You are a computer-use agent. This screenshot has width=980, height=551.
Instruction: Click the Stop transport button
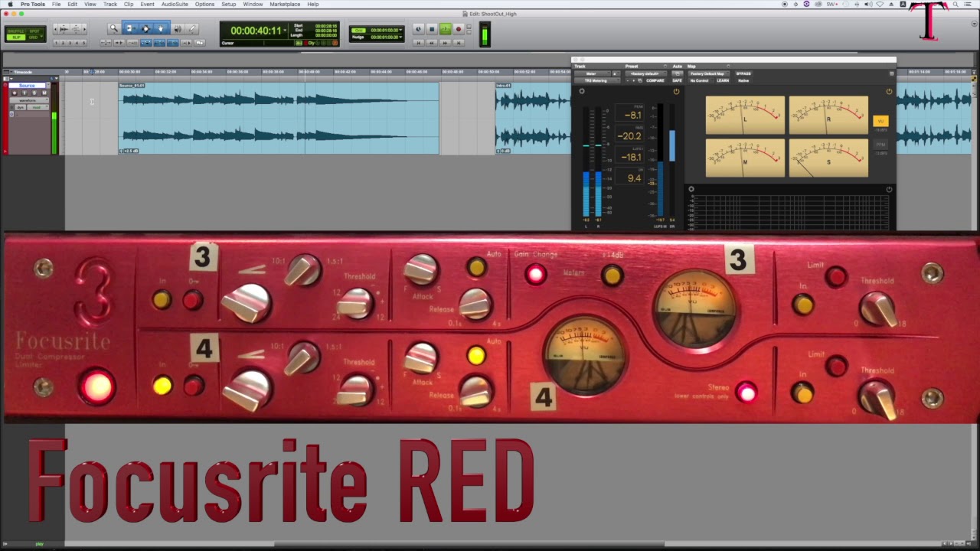pos(431,29)
